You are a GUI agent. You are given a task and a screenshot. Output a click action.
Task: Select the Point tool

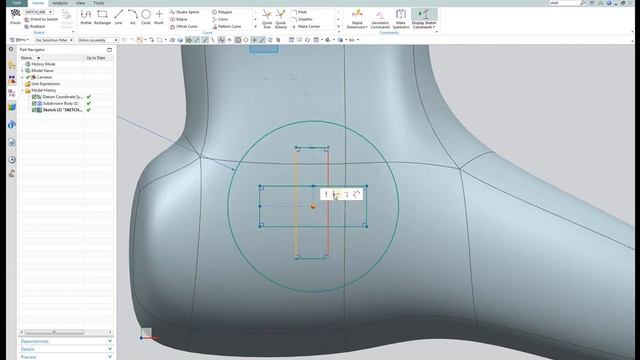(159, 17)
